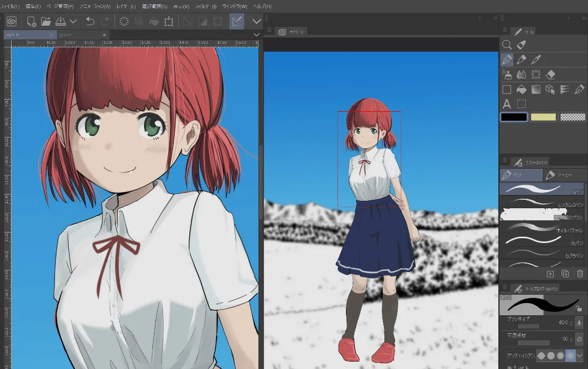Switch to the second canvas tab
Screen dimensions: 588x369
82,35
